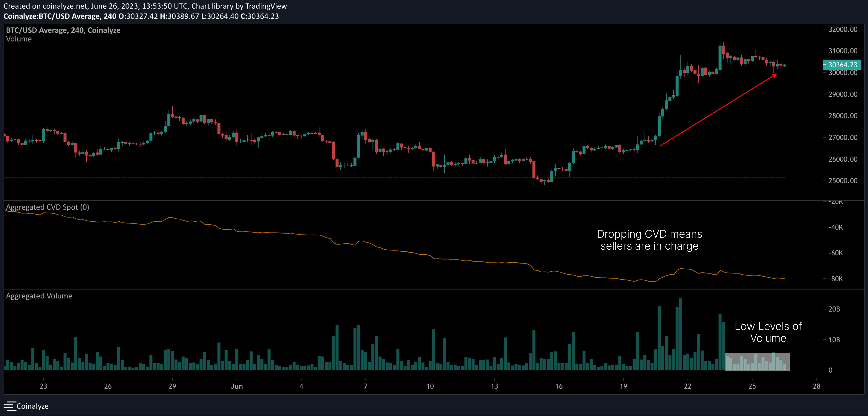Select the current price tag 30364.23
This screenshot has width=868, height=416.
pos(842,65)
